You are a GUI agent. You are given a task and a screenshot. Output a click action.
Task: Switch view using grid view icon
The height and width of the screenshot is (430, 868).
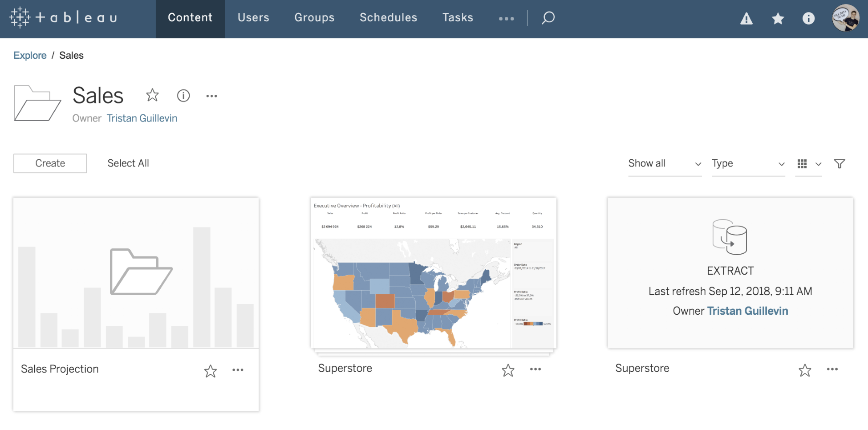[x=802, y=164]
